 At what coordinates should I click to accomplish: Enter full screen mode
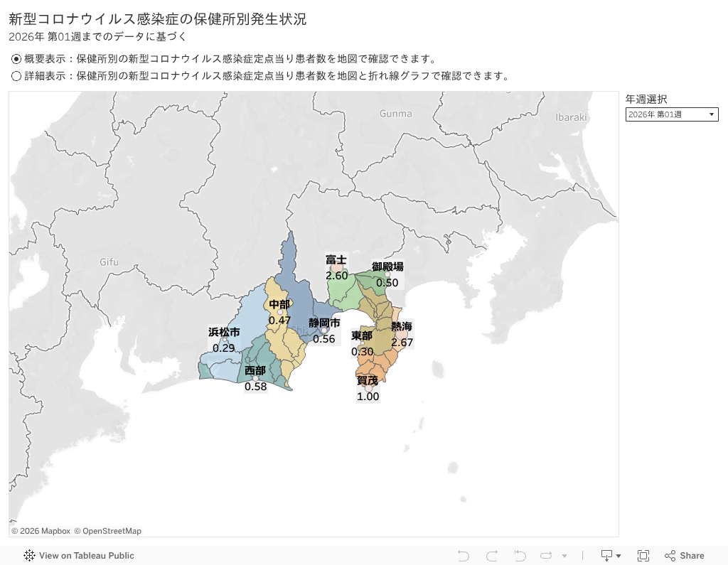point(643,556)
